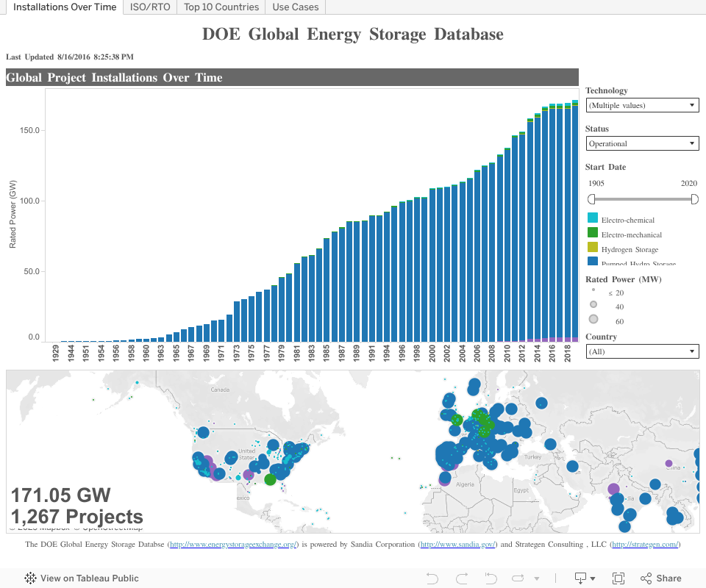
Task: Enter full screen mode via the icon
Action: pos(618,578)
